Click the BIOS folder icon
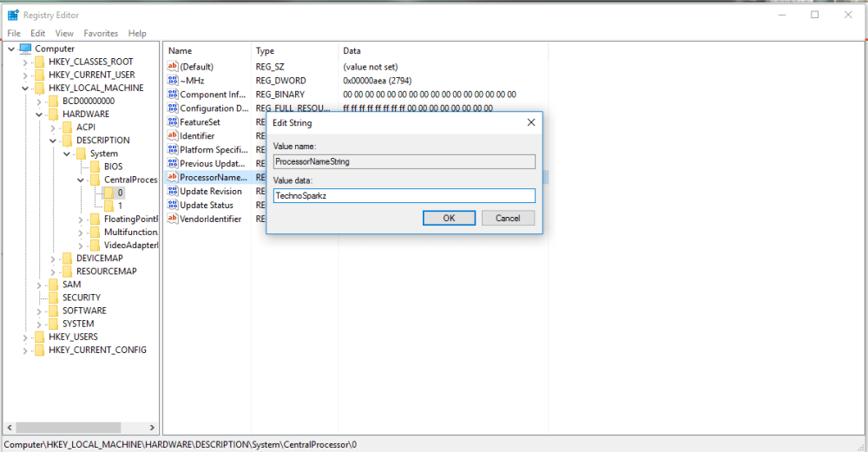Image resolution: width=868 pixels, height=452 pixels. (95, 167)
